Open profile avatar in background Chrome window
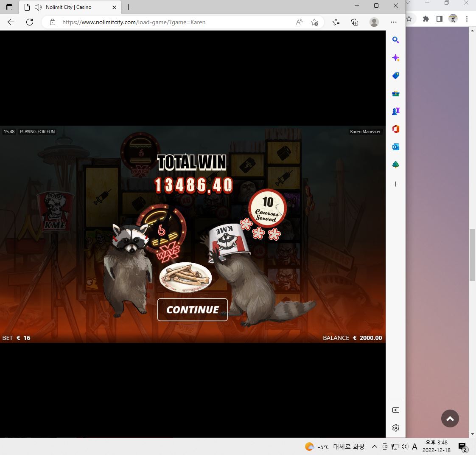This screenshot has height=455, width=476. (453, 19)
